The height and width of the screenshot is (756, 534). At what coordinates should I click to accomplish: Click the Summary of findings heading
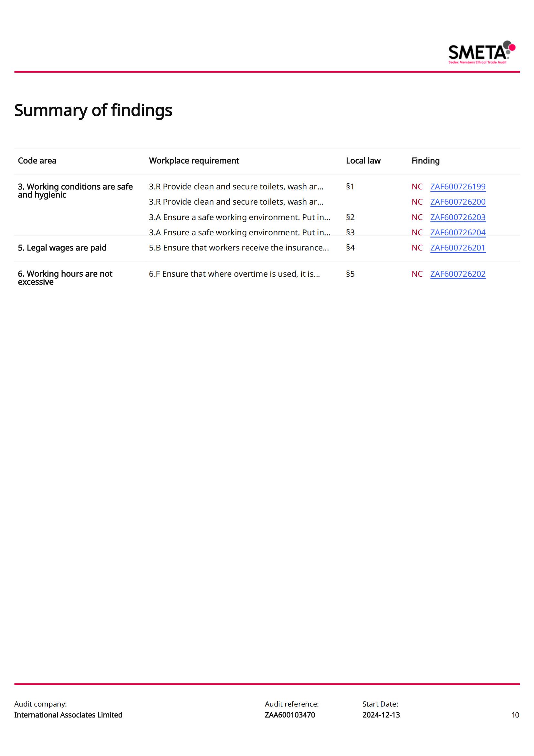tap(93, 110)
